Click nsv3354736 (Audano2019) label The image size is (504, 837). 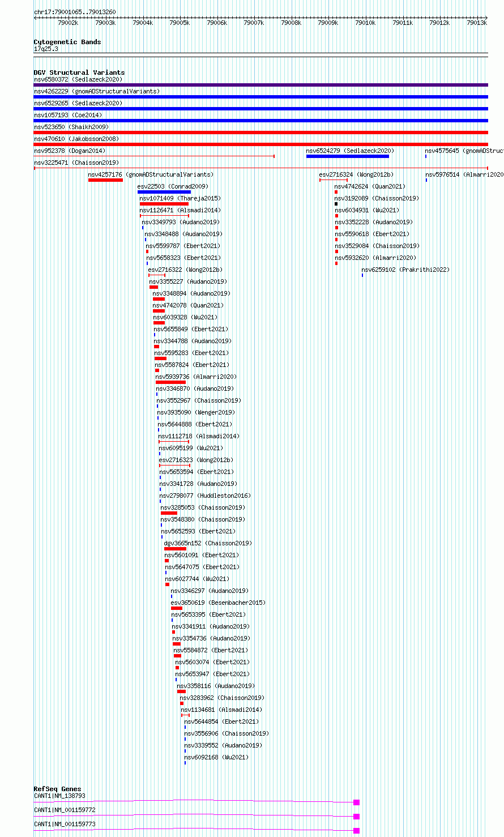pos(211,638)
